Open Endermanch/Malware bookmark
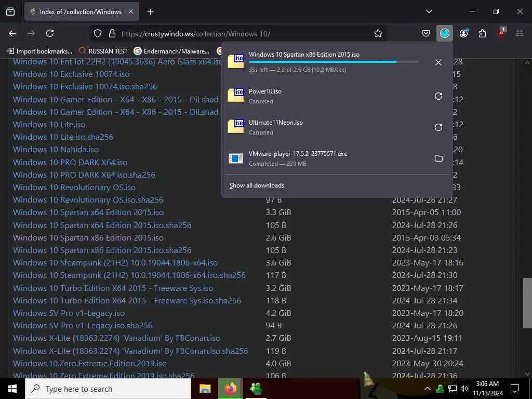Image resolution: width=532 pixels, height=399 pixels. click(x=171, y=51)
